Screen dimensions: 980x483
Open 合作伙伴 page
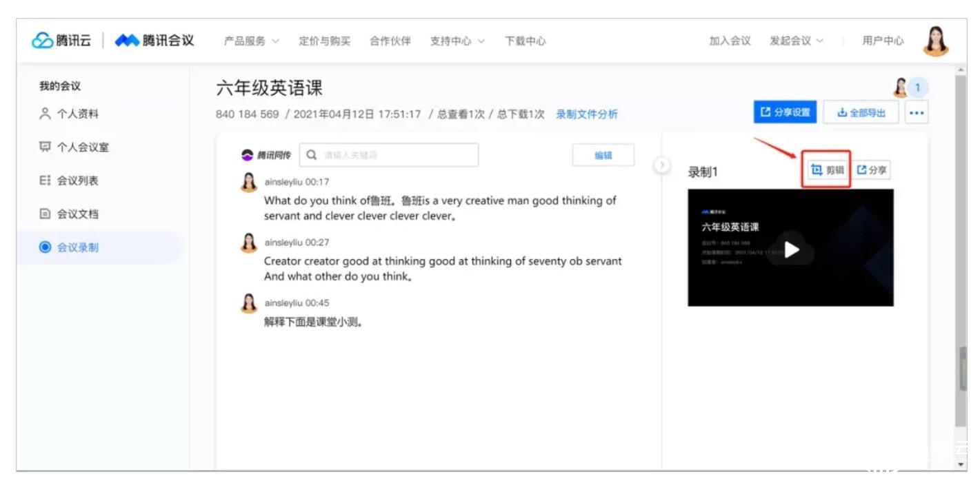(390, 41)
